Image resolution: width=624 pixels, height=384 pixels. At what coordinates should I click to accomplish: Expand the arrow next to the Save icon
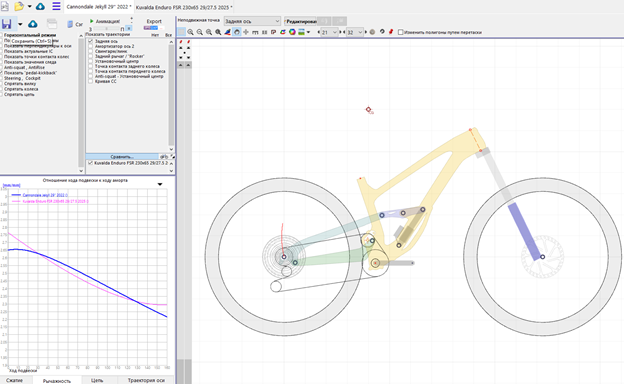pos(20,24)
